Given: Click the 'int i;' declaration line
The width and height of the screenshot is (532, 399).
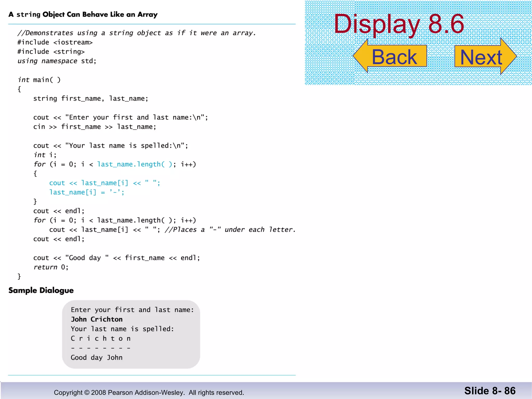Looking at the screenshot, I should [45, 155].
